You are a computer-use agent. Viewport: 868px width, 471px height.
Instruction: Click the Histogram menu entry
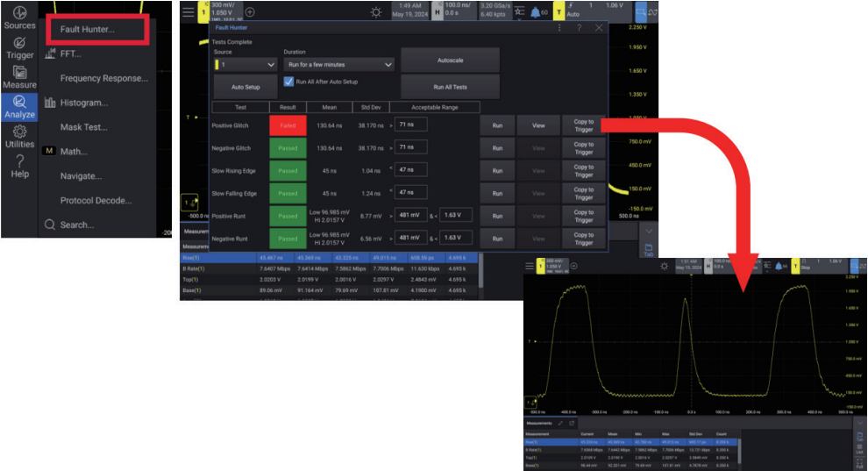tap(83, 103)
